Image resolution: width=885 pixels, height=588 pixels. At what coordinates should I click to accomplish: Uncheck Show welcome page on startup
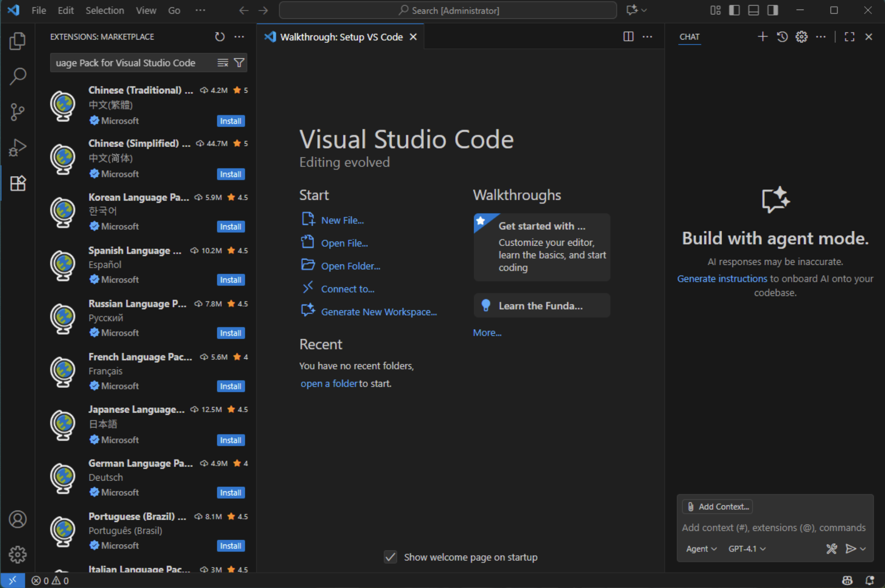tap(390, 557)
